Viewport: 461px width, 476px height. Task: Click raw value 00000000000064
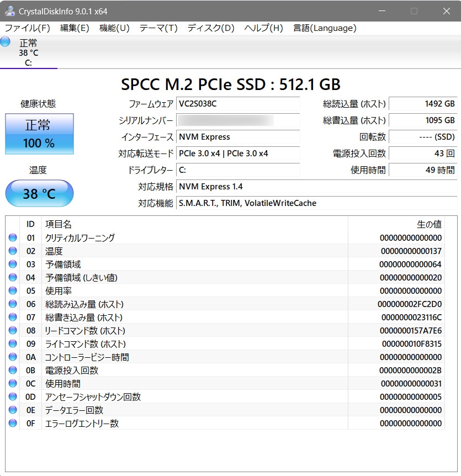click(x=410, y=265)
